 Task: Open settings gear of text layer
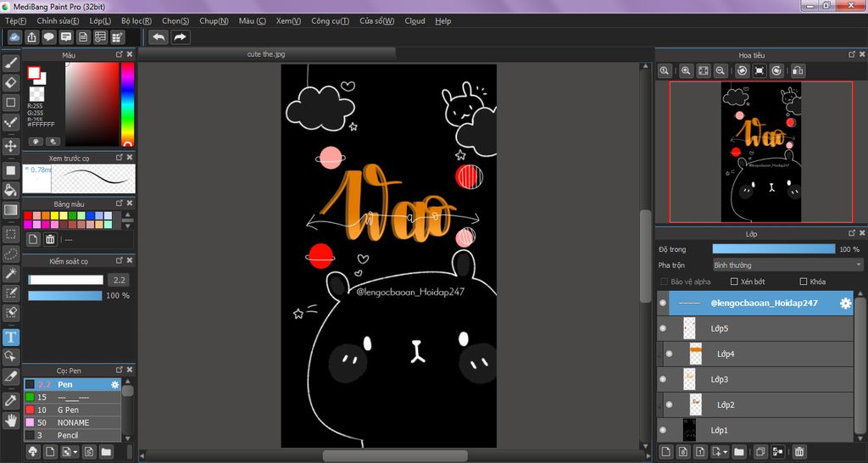tap(846, 304)
